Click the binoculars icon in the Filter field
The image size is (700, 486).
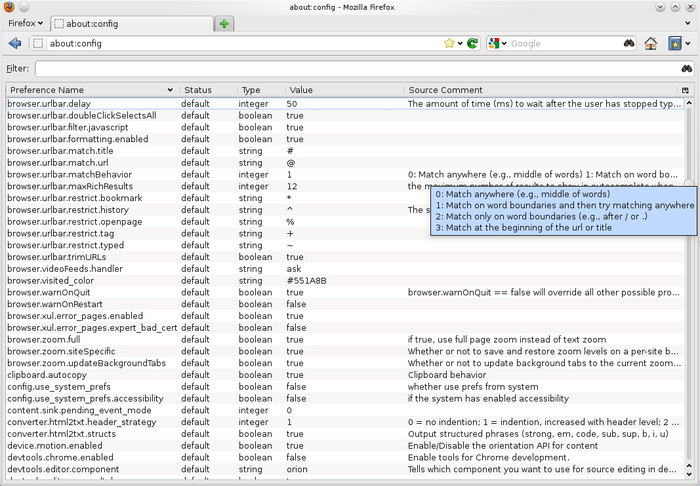point(687,69)
